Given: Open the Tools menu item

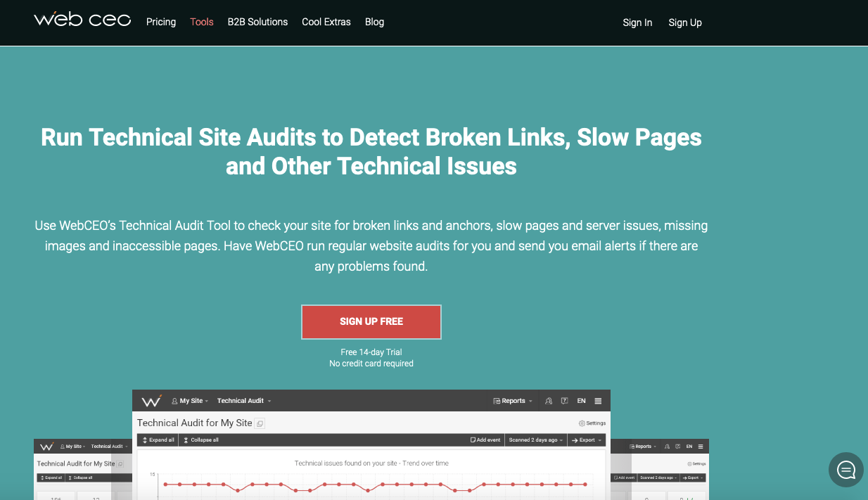Looking at the screenshot, I should tap(202, 22).
